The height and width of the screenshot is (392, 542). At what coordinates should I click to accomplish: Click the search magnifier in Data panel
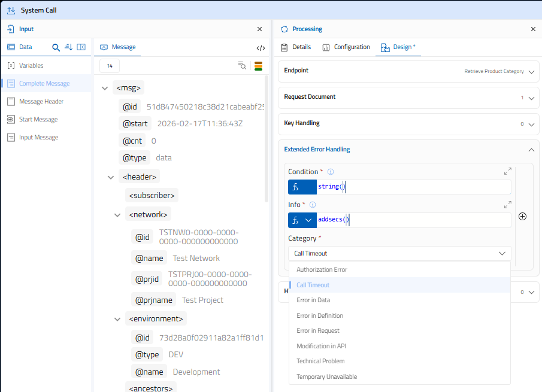click(x=56, y=47)
